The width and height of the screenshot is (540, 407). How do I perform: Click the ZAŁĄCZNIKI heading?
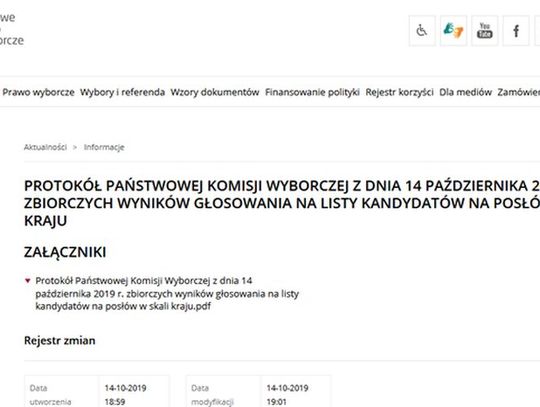[65, 252]
